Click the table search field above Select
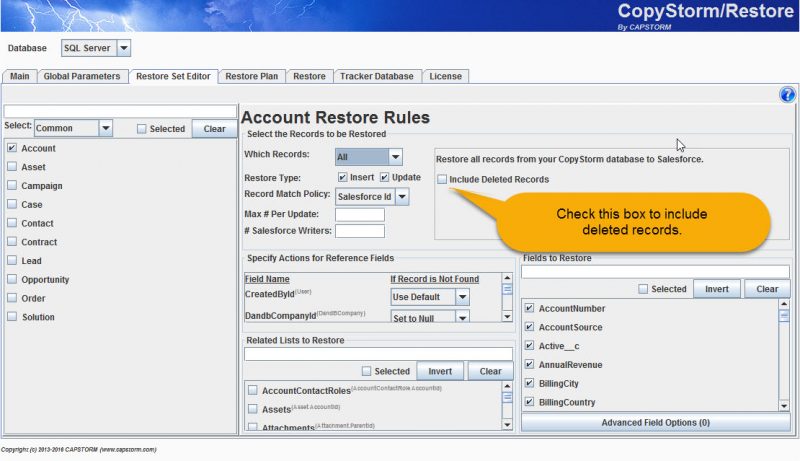 coord(120,111)
